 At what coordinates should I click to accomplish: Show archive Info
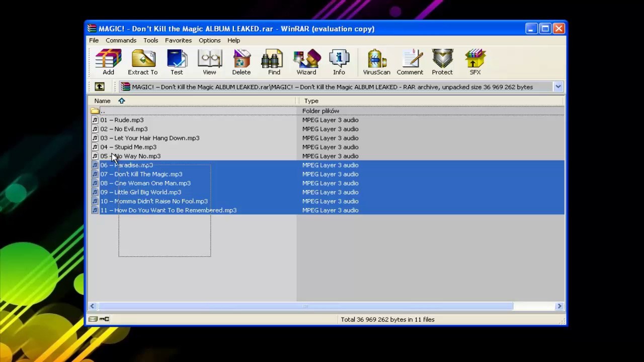click(x=339, y=62)
